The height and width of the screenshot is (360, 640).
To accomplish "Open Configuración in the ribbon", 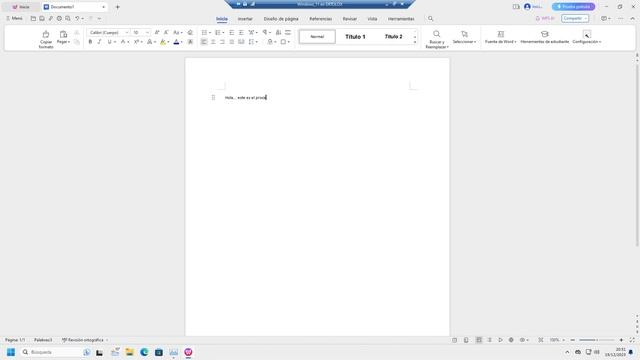I will pos(587,37).
